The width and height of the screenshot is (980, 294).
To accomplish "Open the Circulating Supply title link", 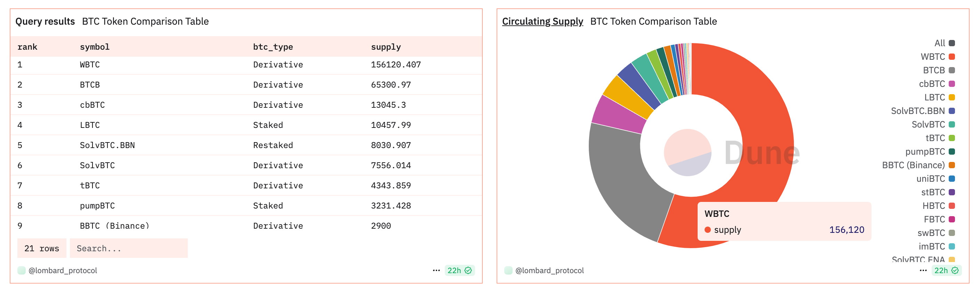I will coord(542,21).
